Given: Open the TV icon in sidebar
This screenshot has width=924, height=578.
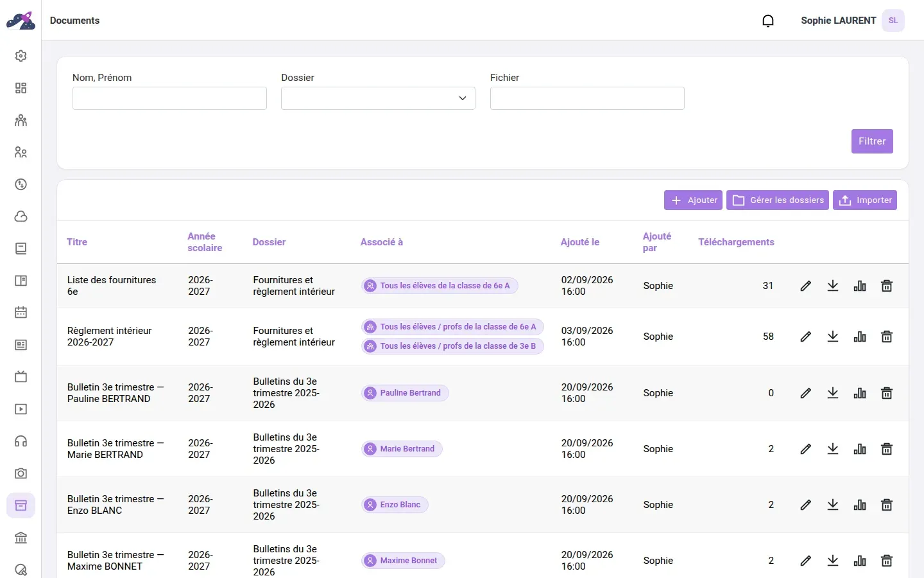Looking at the screenshot, I should click(x=21, y=377).
